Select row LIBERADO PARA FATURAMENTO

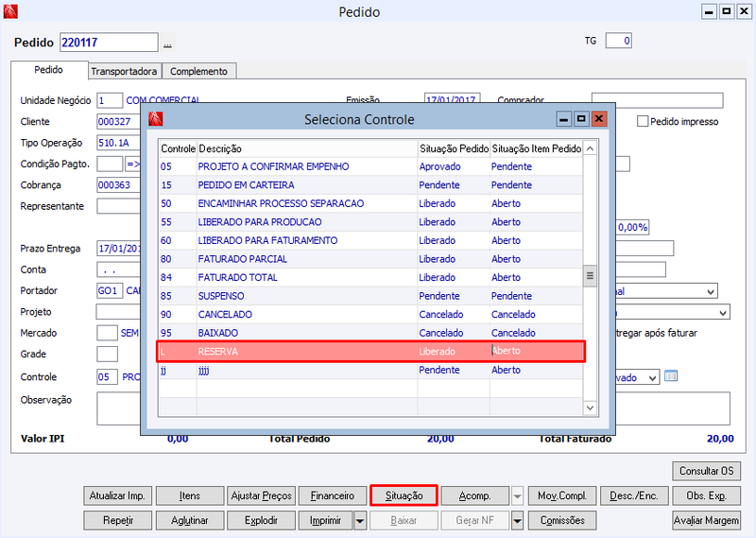[370, 240]
